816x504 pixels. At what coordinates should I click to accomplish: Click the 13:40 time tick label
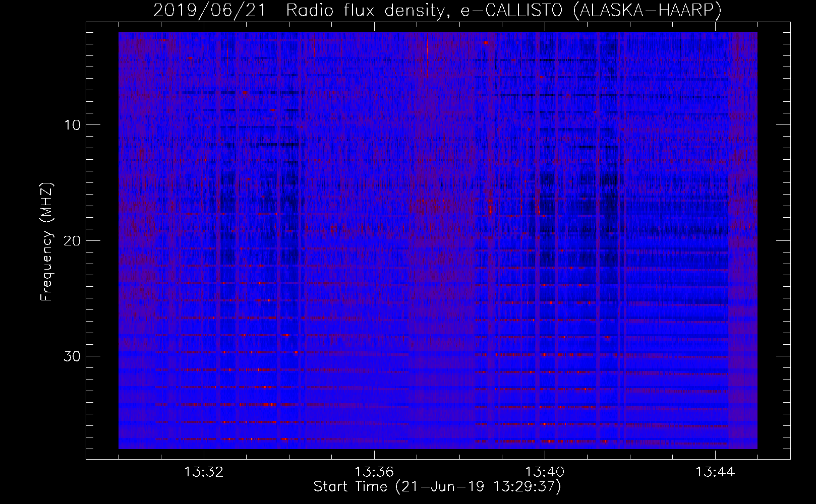tap(545, 472)
